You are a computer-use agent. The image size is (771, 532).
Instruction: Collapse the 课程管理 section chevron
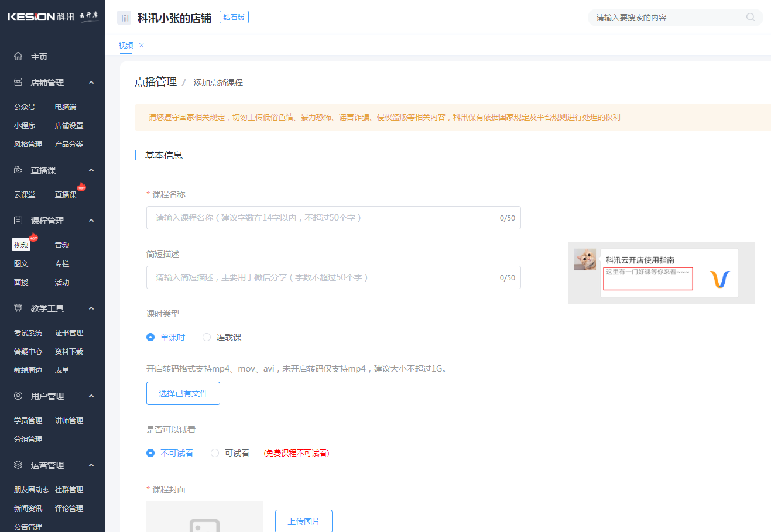click(91, 220)
